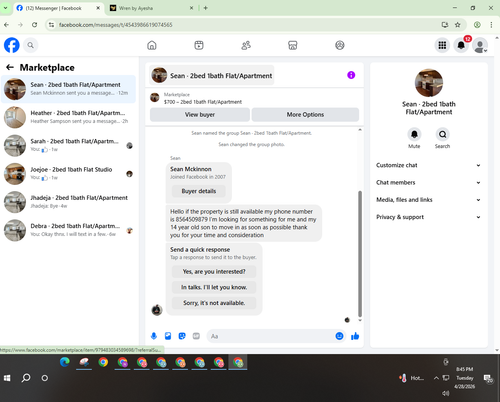Mute this chat via bell icon

coord(414,134)
